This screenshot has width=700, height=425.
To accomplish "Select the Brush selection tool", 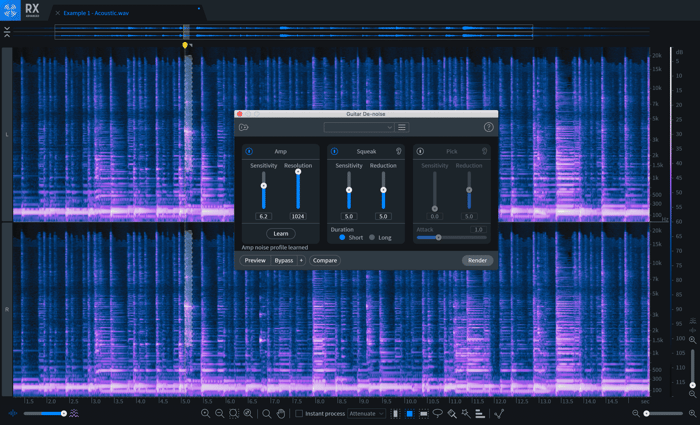I will (x=452, y=413).
